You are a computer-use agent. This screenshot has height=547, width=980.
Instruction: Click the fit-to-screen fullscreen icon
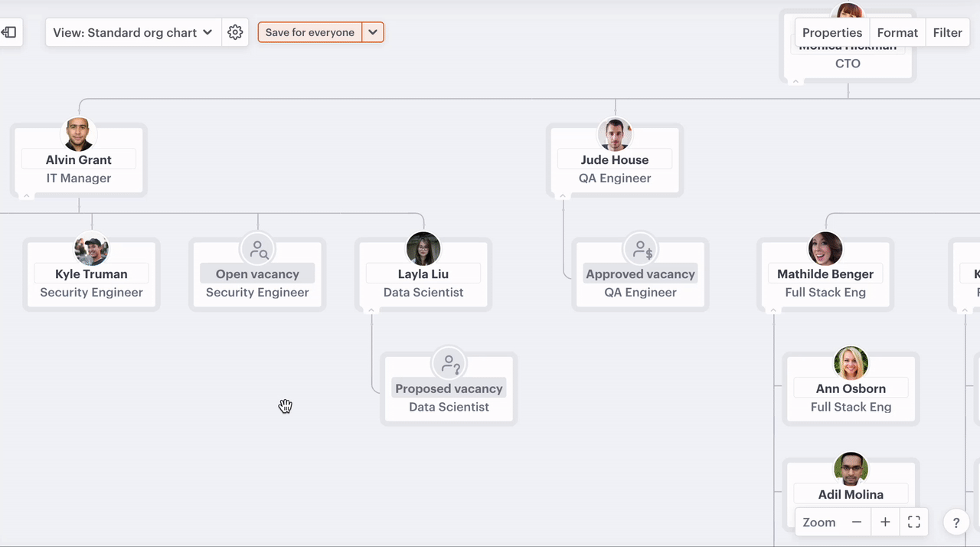click(x=913, y=522)
